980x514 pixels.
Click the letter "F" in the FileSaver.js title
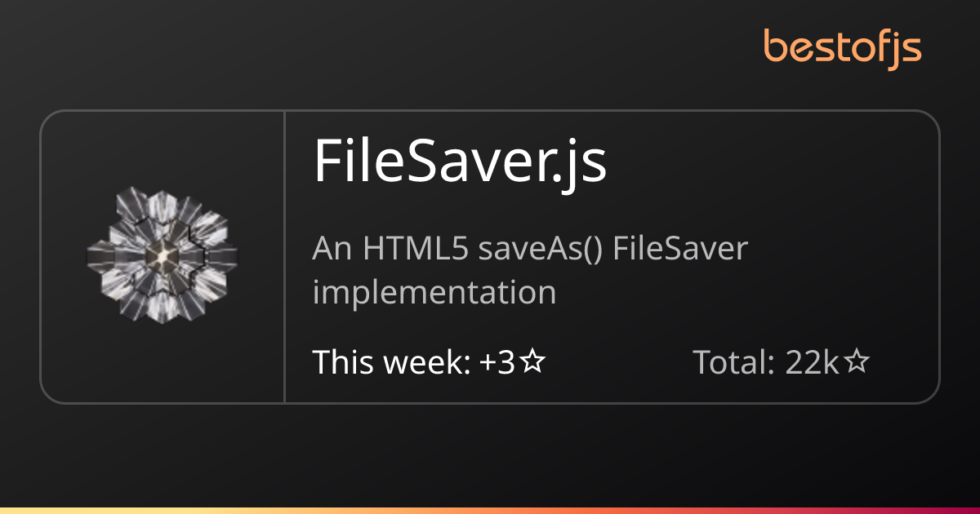327,162
